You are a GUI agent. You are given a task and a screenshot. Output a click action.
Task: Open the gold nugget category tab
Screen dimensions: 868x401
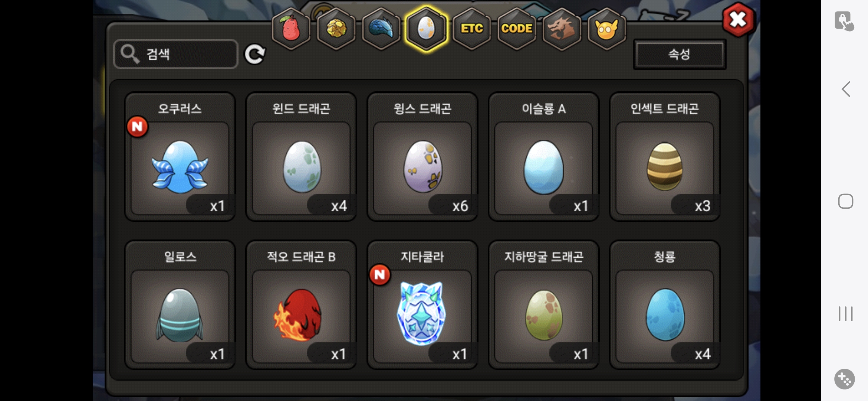point(336,28)
